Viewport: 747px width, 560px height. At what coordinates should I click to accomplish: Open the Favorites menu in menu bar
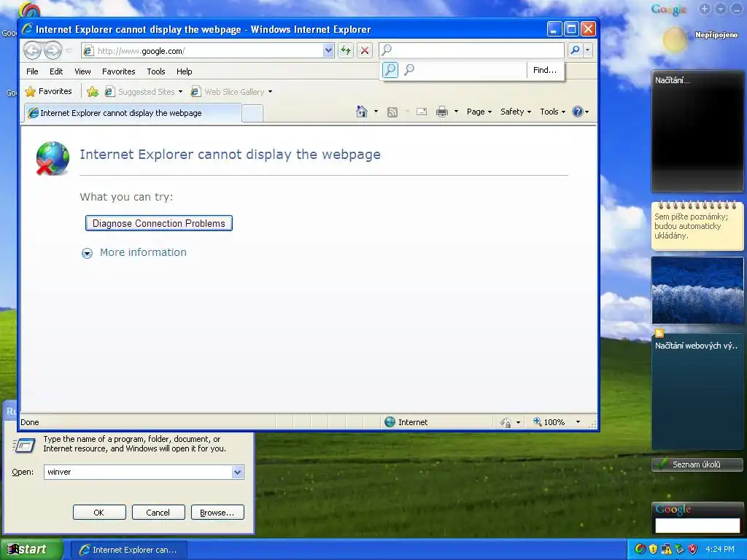click(119, 71)
